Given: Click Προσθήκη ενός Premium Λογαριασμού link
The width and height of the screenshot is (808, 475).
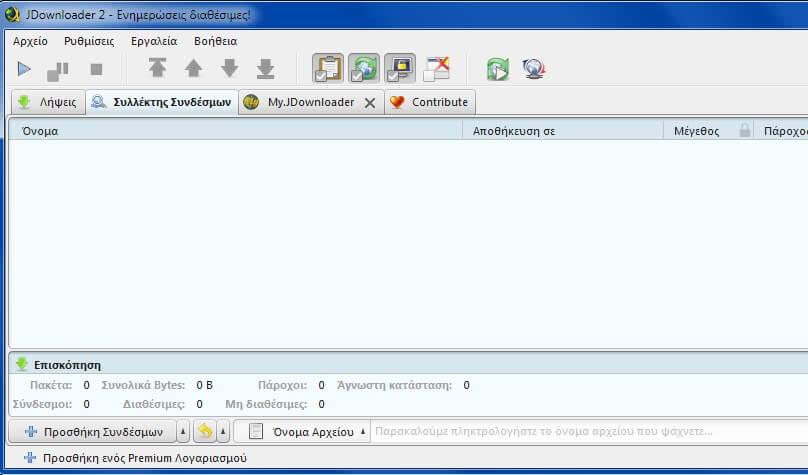Looking at the screenshot, I should tap(135, 458).
